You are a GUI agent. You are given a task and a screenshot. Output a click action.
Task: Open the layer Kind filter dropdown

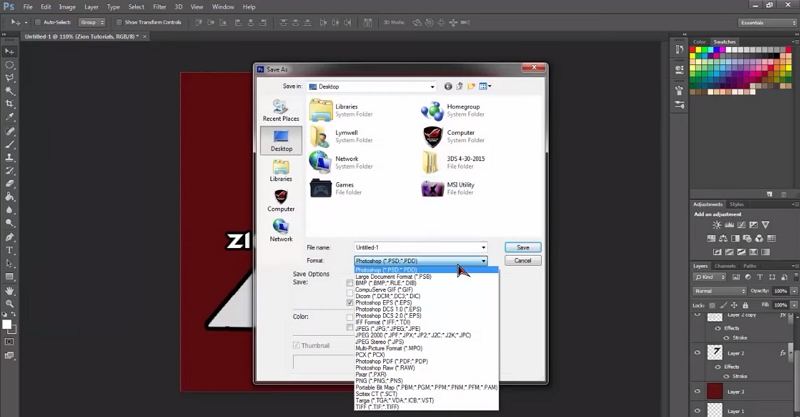pos(710,277)
